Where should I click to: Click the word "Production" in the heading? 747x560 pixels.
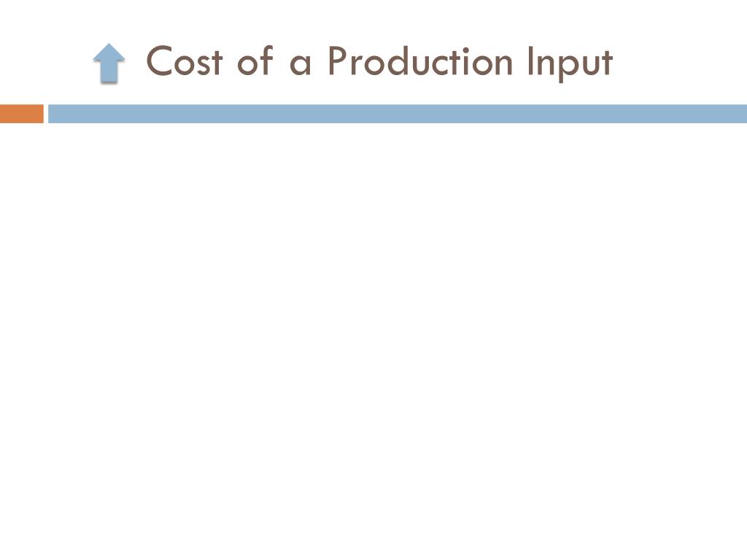(419, 61)
